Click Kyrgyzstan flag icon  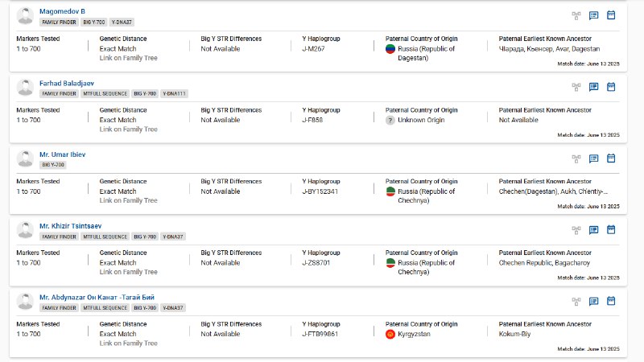(x=390, y=335)
